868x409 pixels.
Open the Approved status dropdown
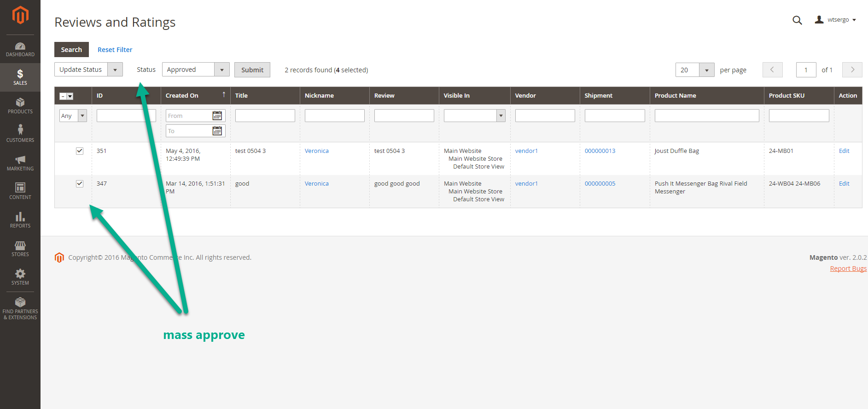coord(196,70)
